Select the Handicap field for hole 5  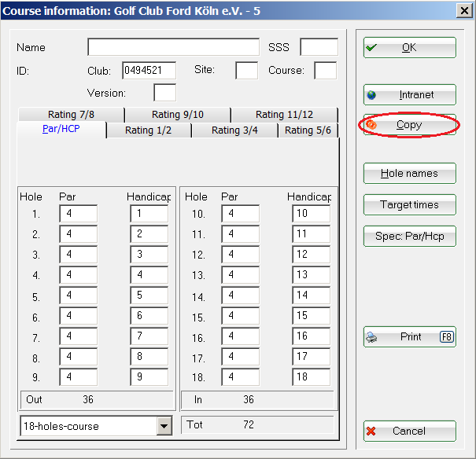pos(149,296)
